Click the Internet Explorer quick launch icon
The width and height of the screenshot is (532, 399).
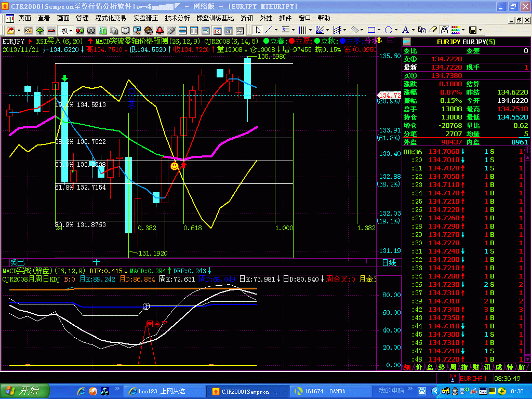point(81,391)
